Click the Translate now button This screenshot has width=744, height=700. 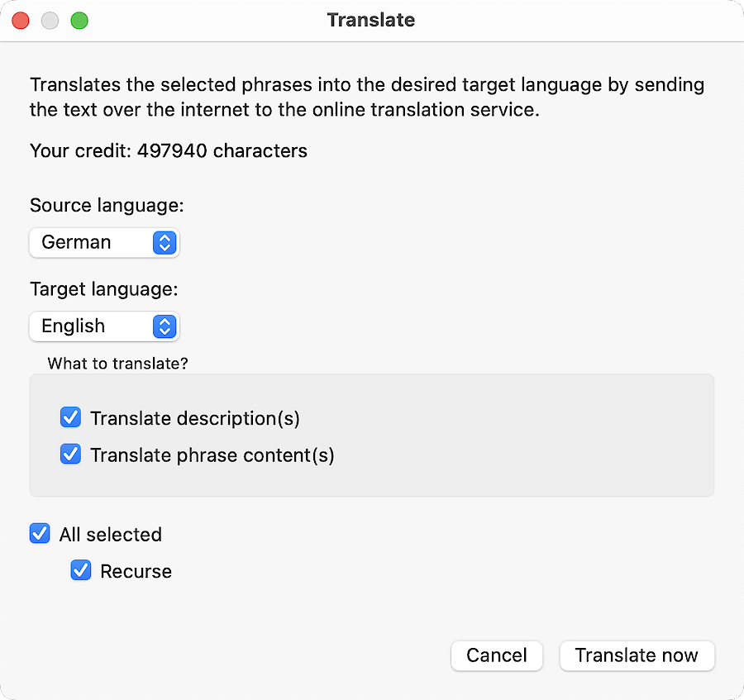pos(637,655)
